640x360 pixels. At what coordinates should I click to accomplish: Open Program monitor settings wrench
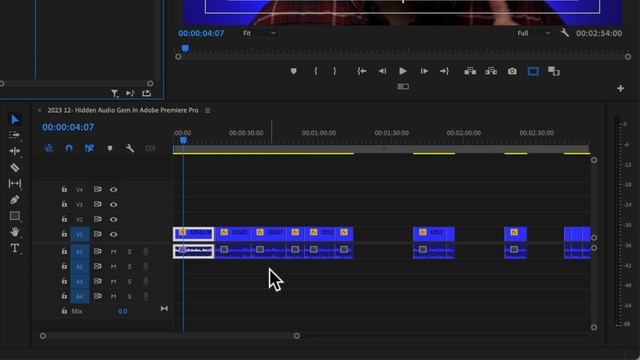click(565, 33)
